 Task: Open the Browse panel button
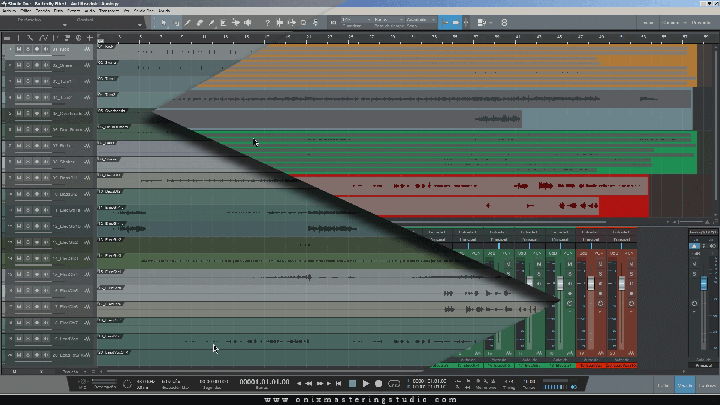point(707,385)
